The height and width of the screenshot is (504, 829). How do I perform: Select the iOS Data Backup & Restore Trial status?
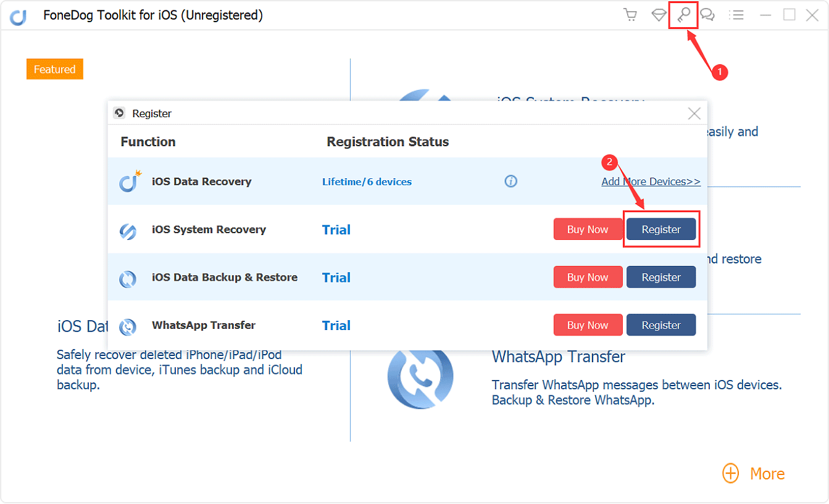tap(336, 278)
